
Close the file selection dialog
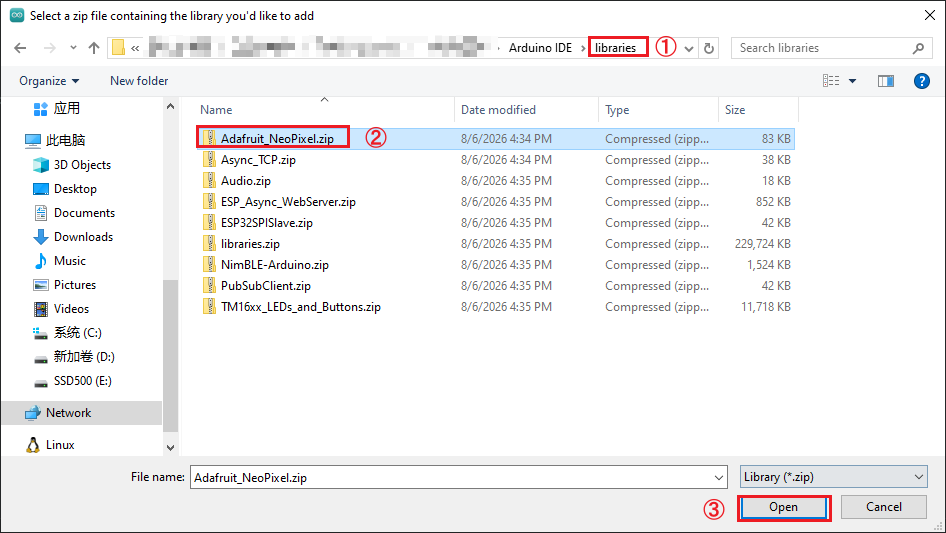tap(930, 15)
